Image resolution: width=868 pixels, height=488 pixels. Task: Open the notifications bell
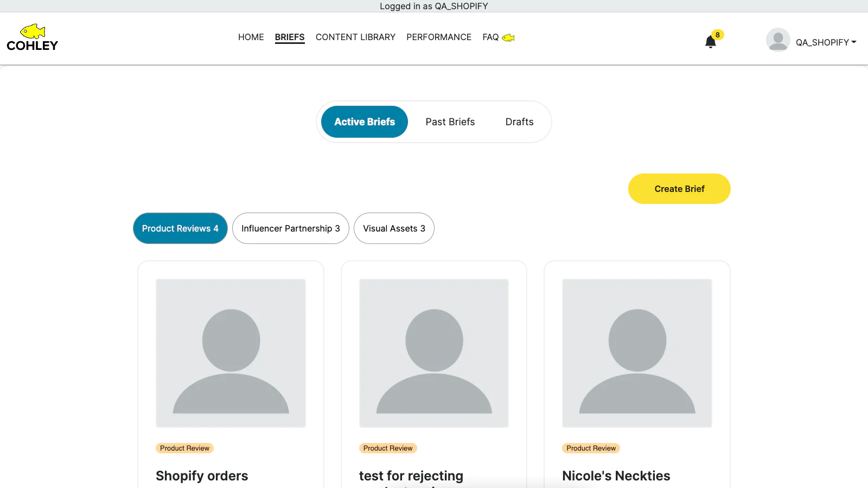point(710,42)
